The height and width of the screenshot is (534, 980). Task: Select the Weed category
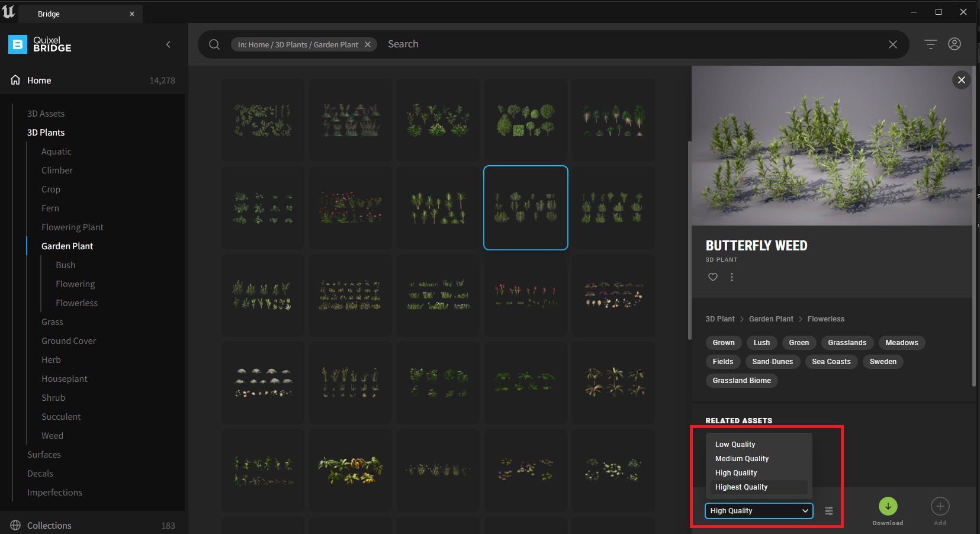click(x=52, y=436)
